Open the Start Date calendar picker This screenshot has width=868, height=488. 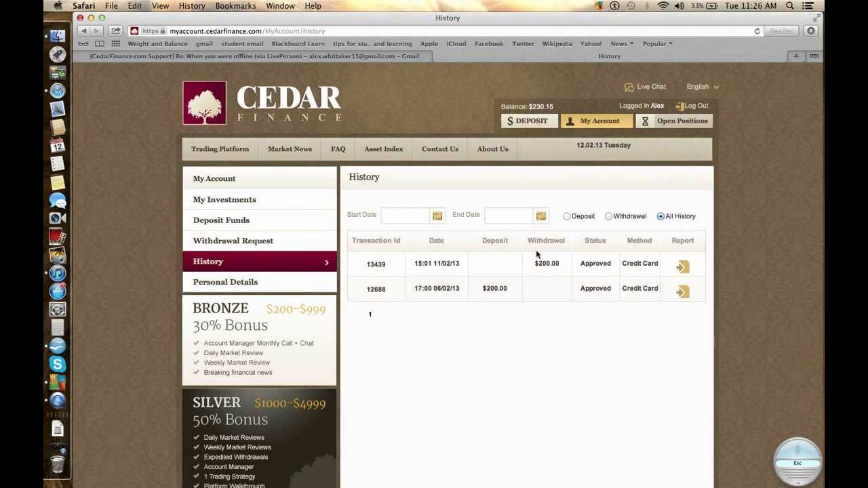pos(437,216)
